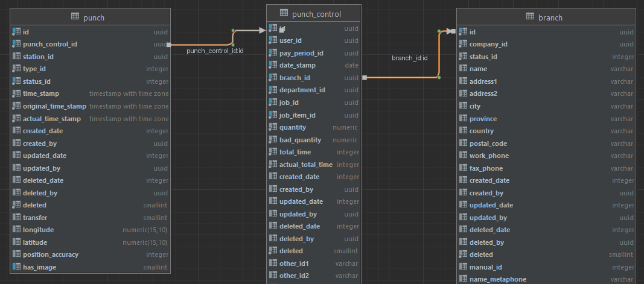Pick the postal_code column in branch
This screenshot has height=284, width=644.
(488, 144)
